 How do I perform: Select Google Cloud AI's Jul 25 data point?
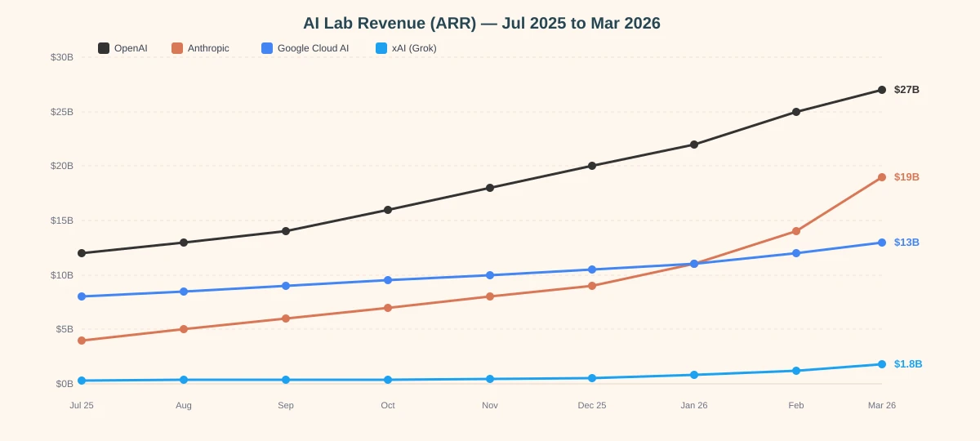(x=82, y=296)
